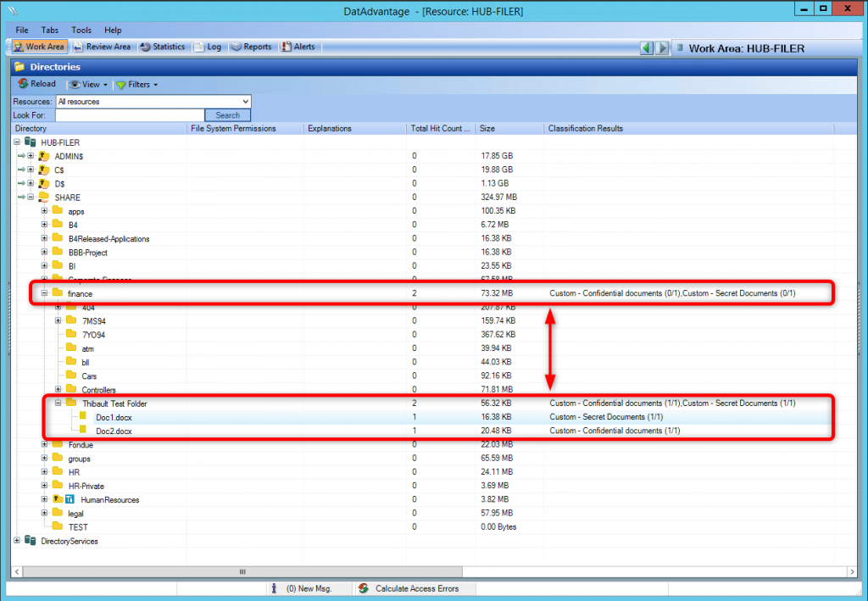The image size is (868, 601).
Task: Click the HumanResources blue grid icon
Action: click(70, 499)
